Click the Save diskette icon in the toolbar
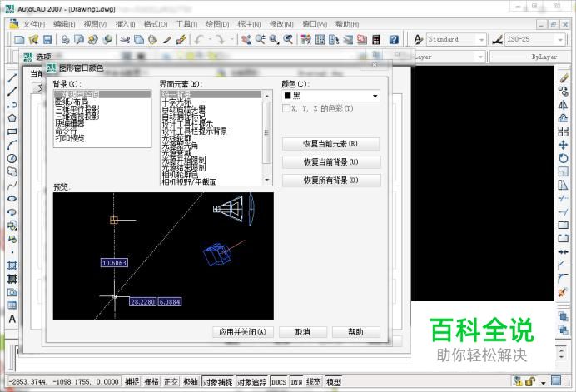The image size is (576, 392). [47, 39]
